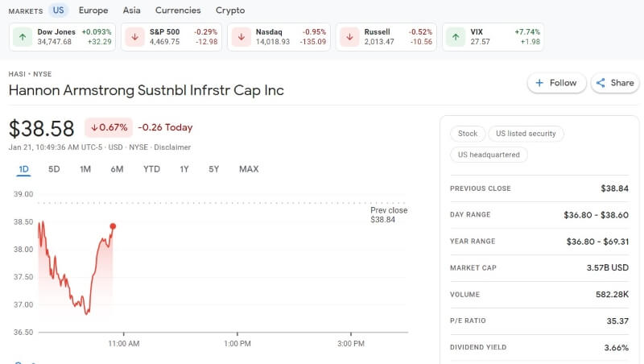This screenshot has width=644, height=364.
Task: Switch to the Europe markets tab
Action: [93, 10]
